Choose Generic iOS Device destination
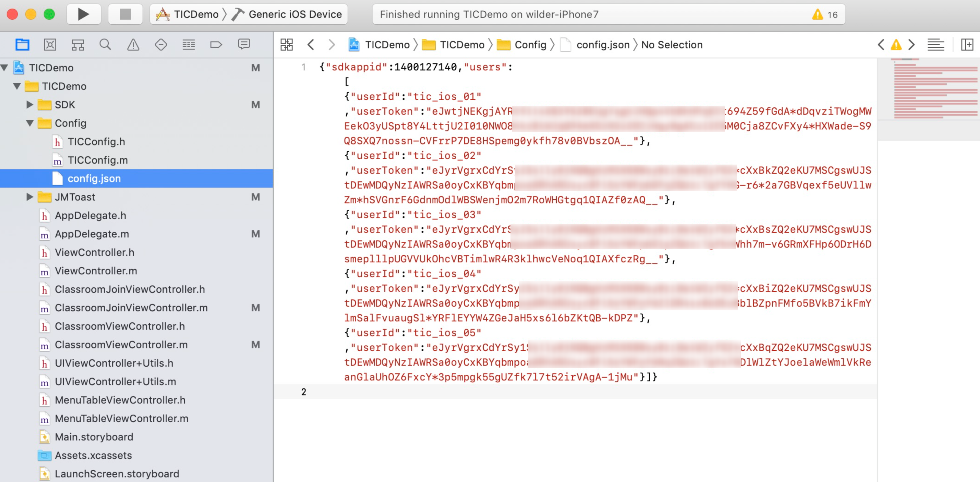Viewport: 980px width, 482px height. click(287, 14)
